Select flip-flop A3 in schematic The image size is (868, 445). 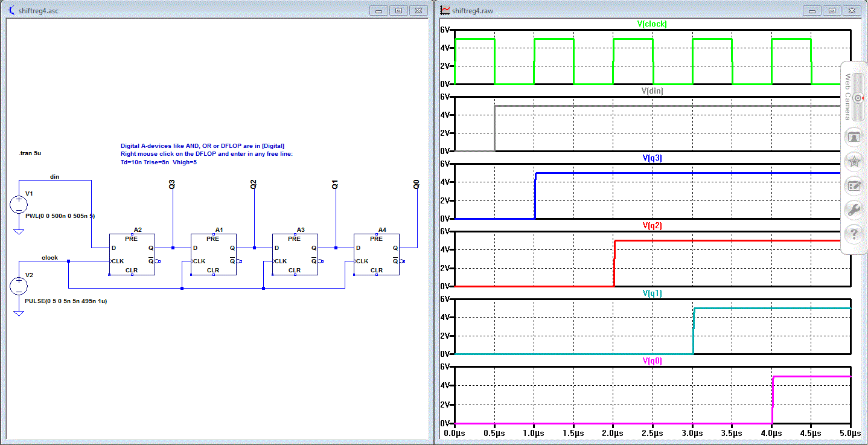[295, 254]
